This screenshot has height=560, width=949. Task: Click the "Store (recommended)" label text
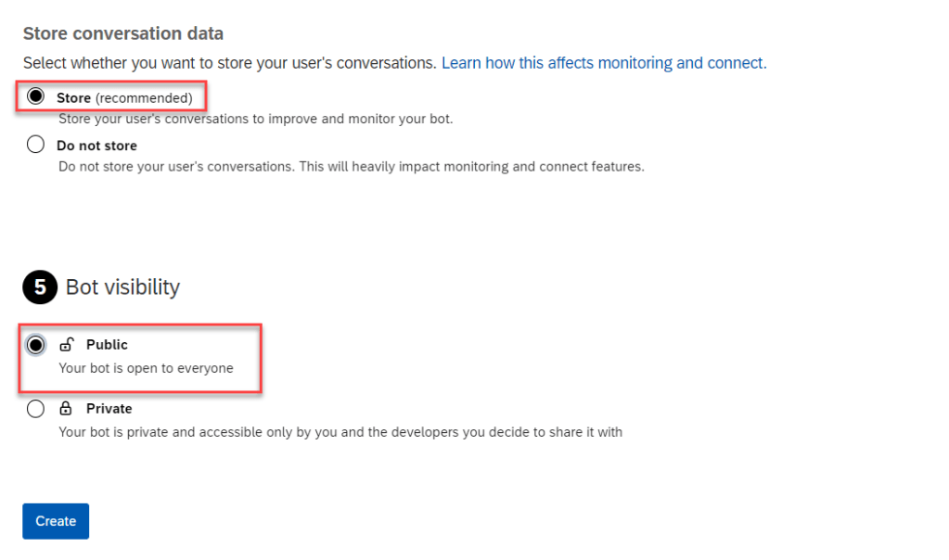124,97
